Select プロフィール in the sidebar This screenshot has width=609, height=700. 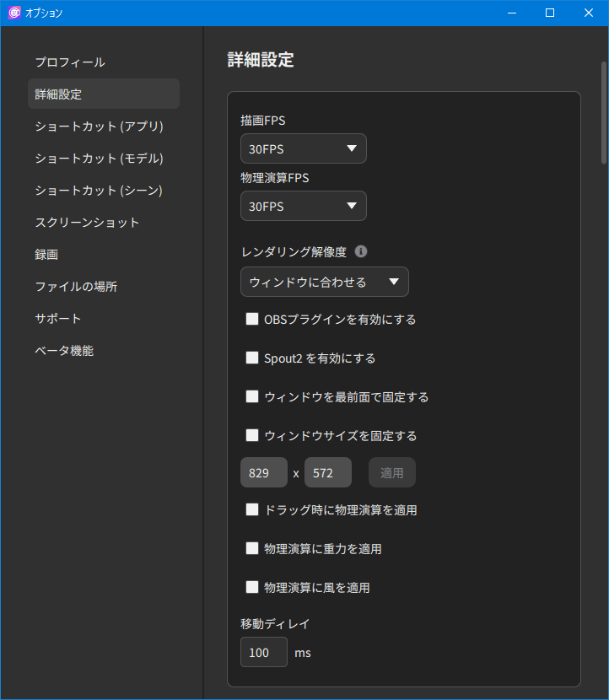pyautogui.click(x=70, y=62)
